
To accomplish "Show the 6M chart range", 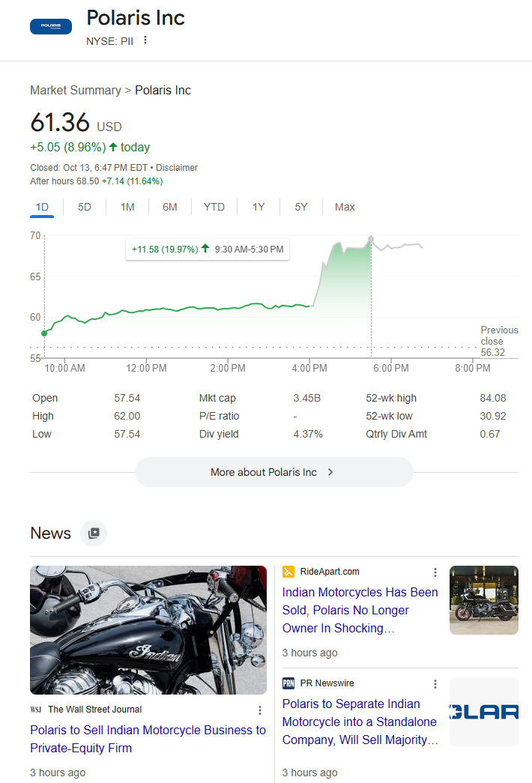I will [x=170, y=208].
